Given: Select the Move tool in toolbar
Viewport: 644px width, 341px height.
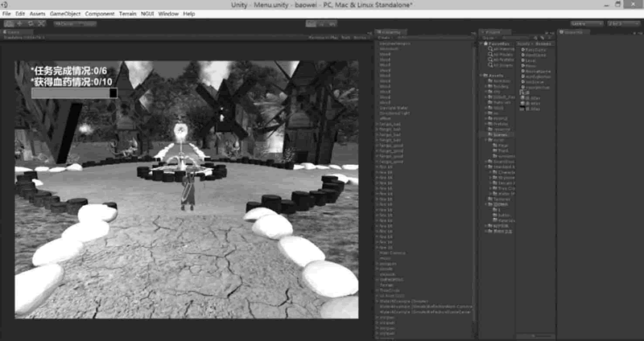Looking at the screenshot, I should [x=20, y=24].
